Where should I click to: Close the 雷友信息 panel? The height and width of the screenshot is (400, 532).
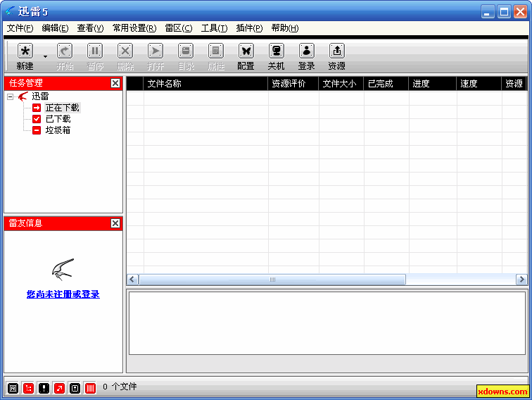(115, 223)
